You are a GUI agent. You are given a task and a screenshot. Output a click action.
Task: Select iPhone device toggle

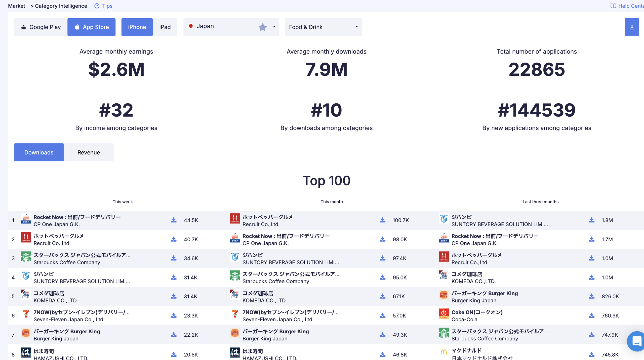(x=137, y=27)
